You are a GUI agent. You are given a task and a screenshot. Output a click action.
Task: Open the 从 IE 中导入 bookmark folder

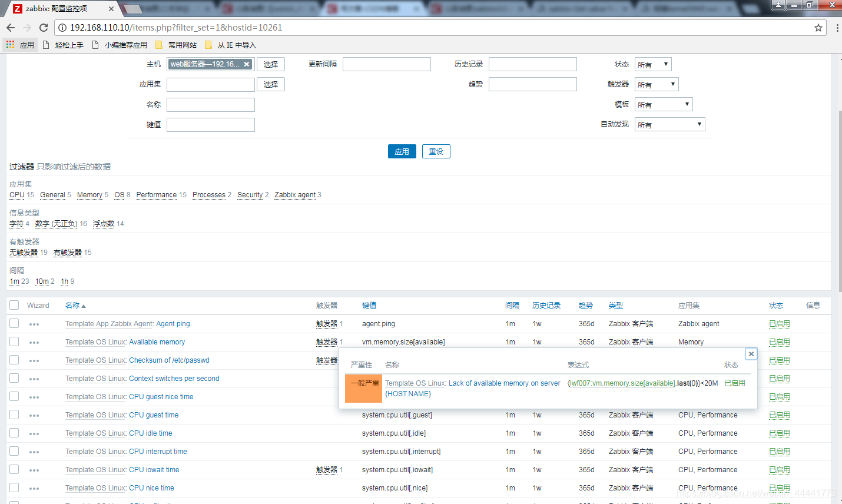point(230,45)
